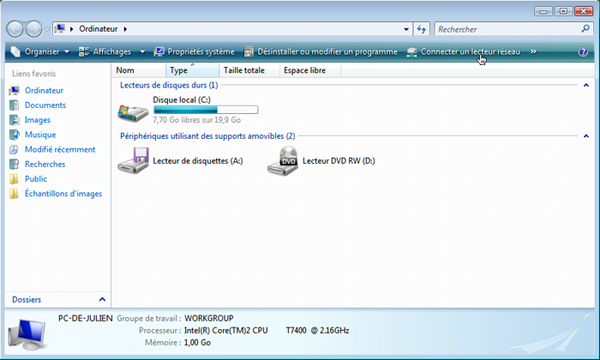Open Échantillons d'images favorite link

click(x=64, y=194)
